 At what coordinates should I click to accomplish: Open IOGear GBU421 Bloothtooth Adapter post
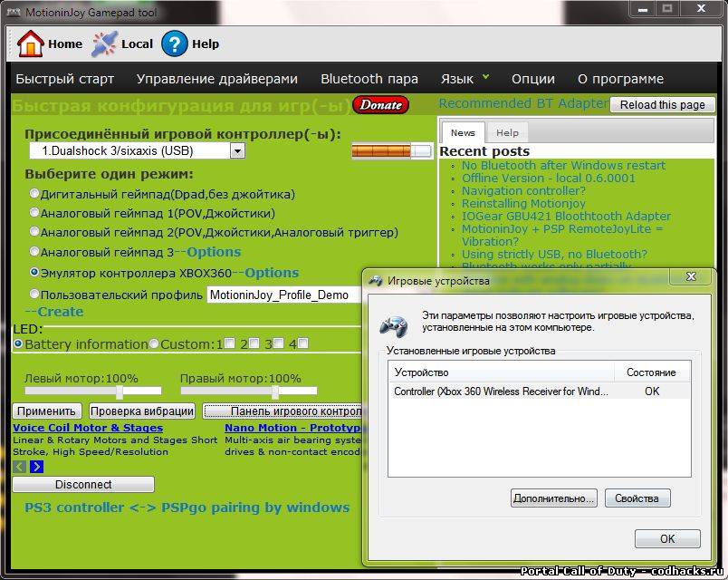tap(566, 216)
